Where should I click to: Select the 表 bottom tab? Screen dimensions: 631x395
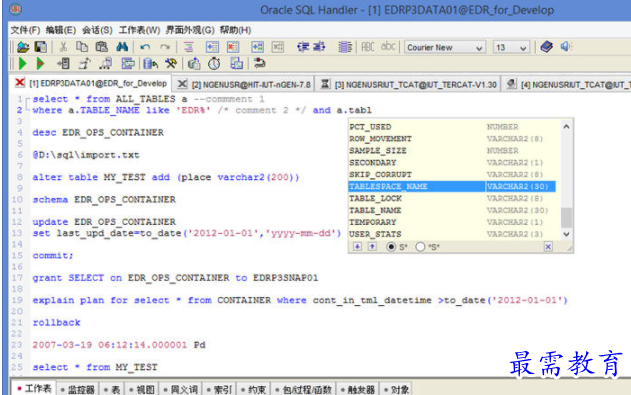point(112,389)
